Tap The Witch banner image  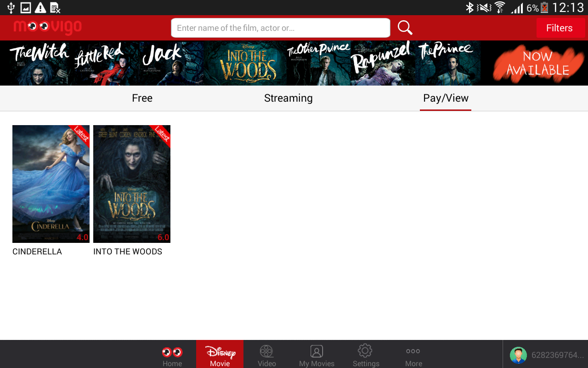click(39, 63)
